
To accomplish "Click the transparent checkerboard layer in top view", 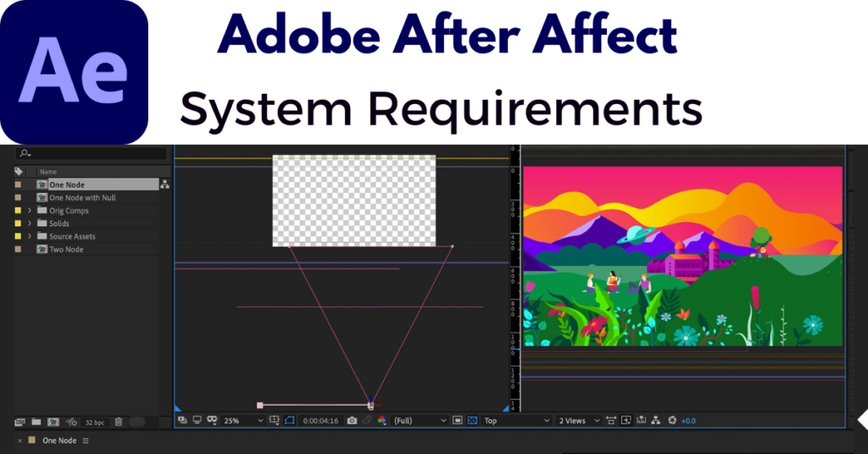I will tap(353, 201).
